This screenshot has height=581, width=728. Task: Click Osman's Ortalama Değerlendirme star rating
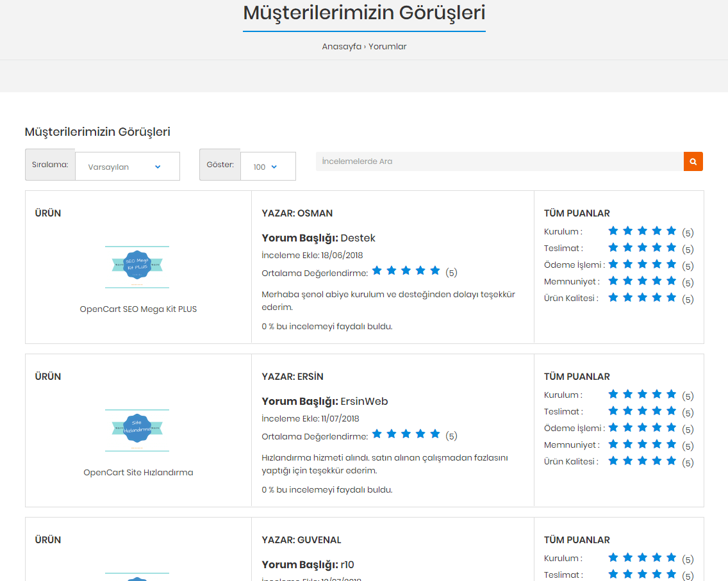tap(406, 270)
